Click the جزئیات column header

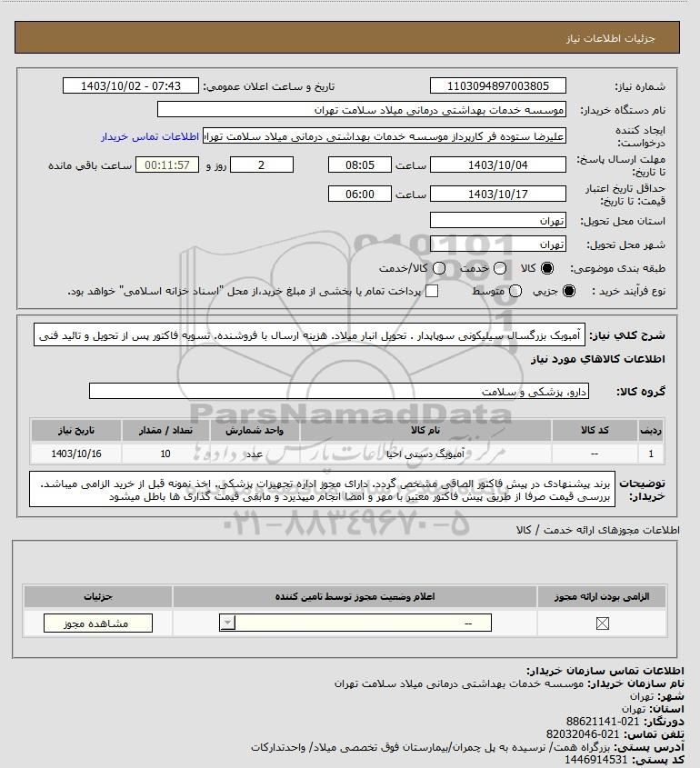coord(98,596)
